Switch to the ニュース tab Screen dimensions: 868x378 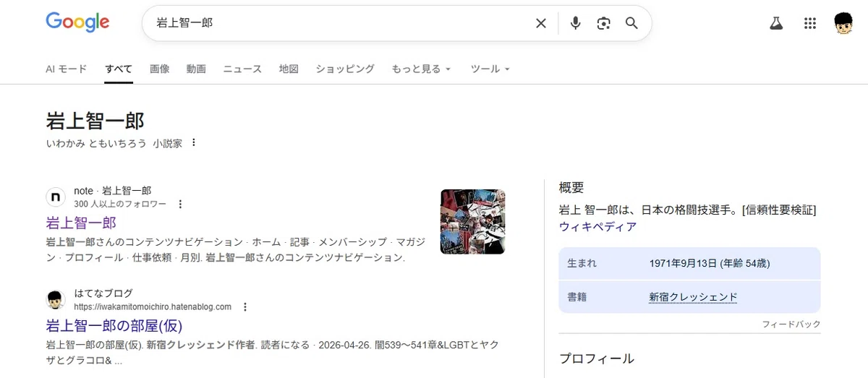click(242, 69)
